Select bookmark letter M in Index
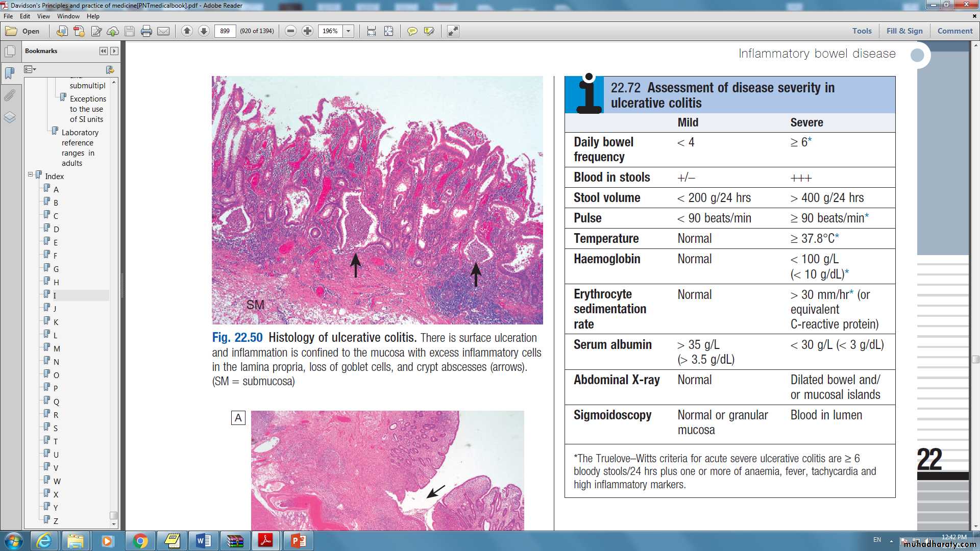Screen dimensions: 980x551 (57, 348)
